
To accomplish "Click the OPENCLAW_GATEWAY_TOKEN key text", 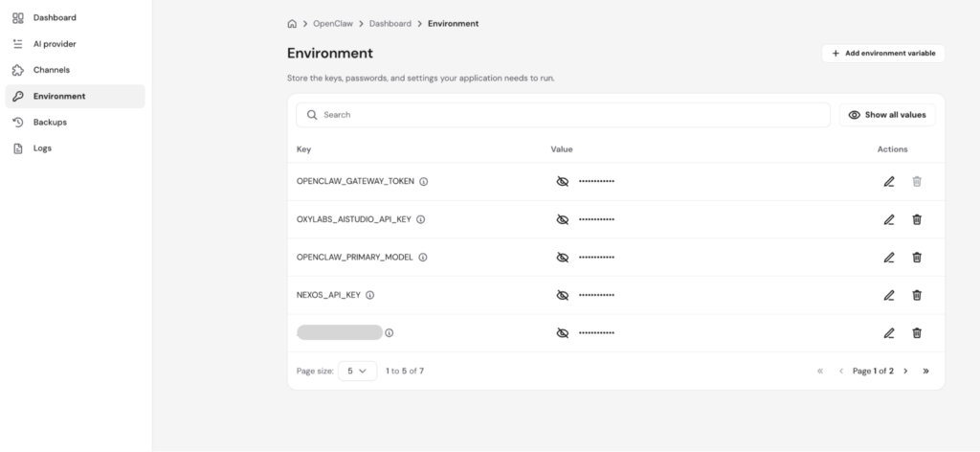I will click(x=355, y=181).
